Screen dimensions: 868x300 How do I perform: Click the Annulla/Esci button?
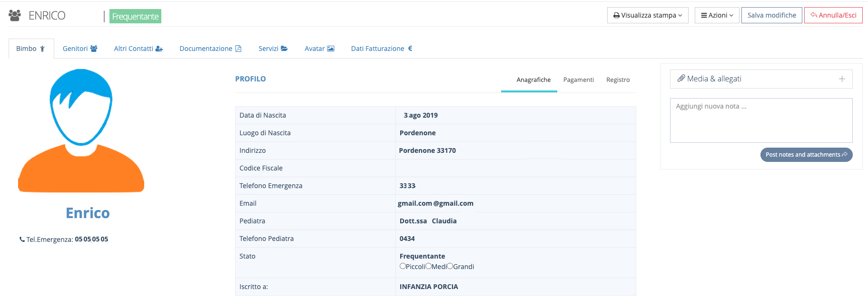point(833,15)
